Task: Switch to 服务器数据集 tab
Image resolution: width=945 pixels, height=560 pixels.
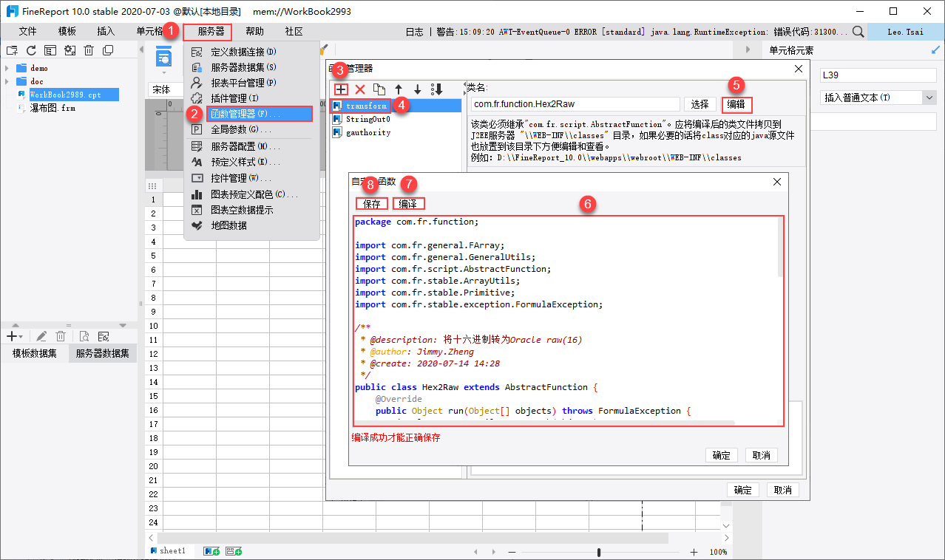Action: tap(102, 354)
